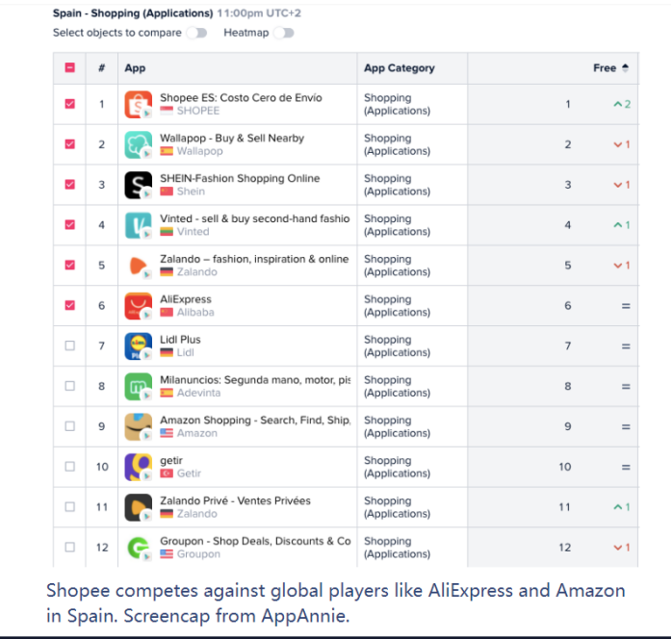Check the Lidl Plus row checkbox

pos(70,345)
